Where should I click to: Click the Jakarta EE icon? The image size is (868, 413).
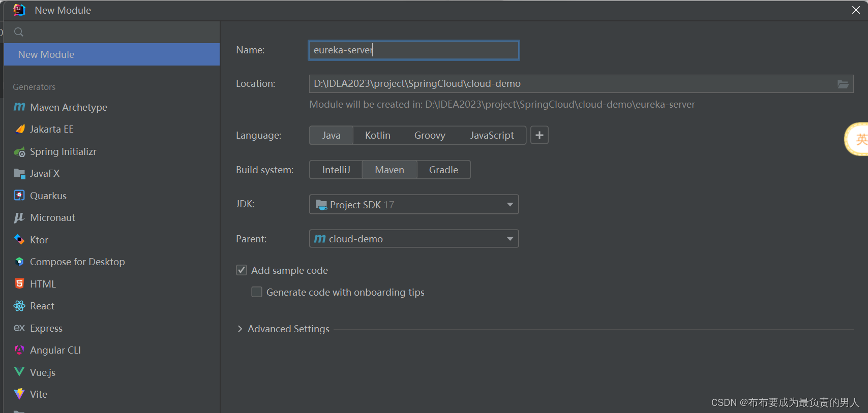pos(19,129)
